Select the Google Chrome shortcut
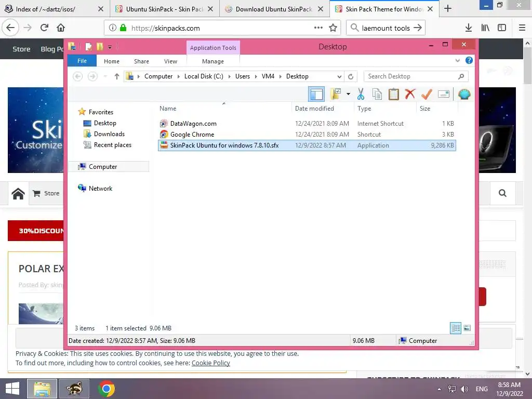Image resolution: width=532 pixels, height=399 pixels. click(x=192, y=135)
